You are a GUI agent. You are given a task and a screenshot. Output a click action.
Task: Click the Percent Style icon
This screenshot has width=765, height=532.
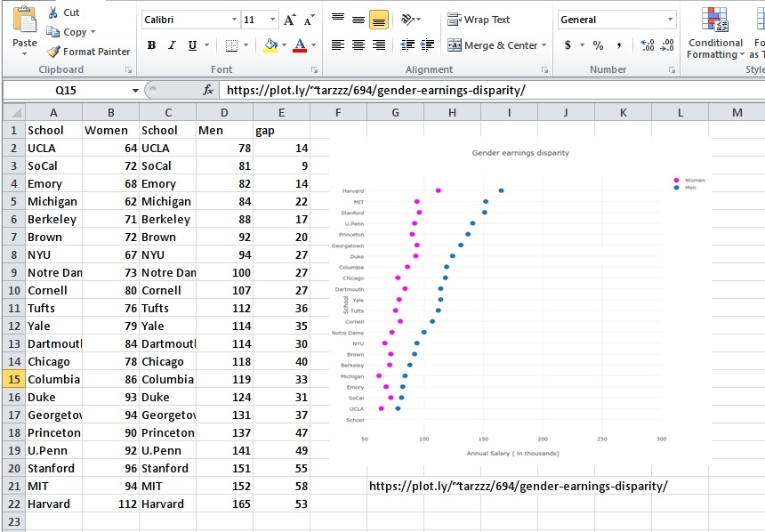[x=598, y=45]
